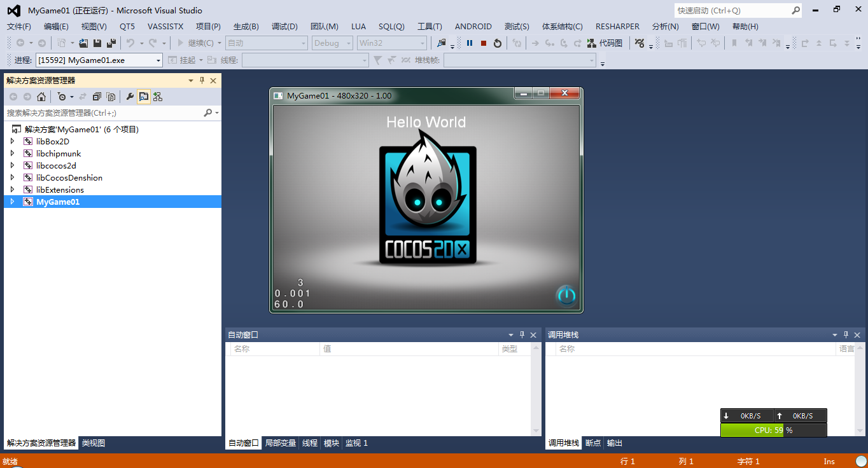Switch to the 类视图 tab

coord(93,443)
